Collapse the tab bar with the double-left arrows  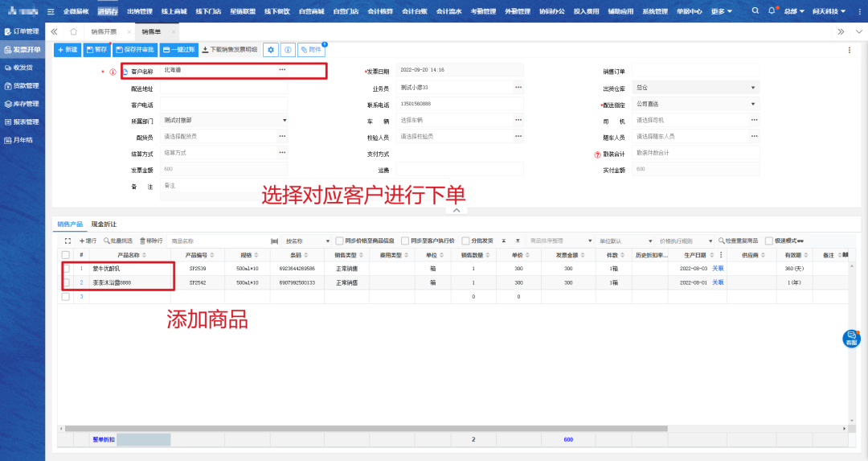[x=55, y=31]
